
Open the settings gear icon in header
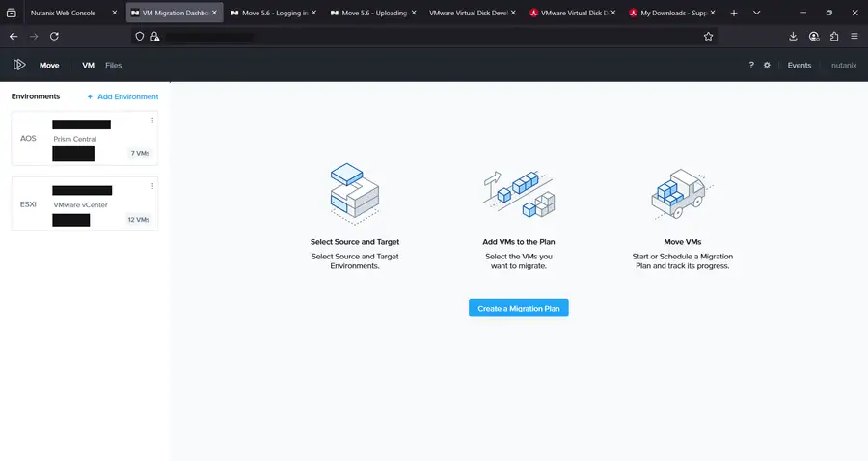[x=767, y=65]
